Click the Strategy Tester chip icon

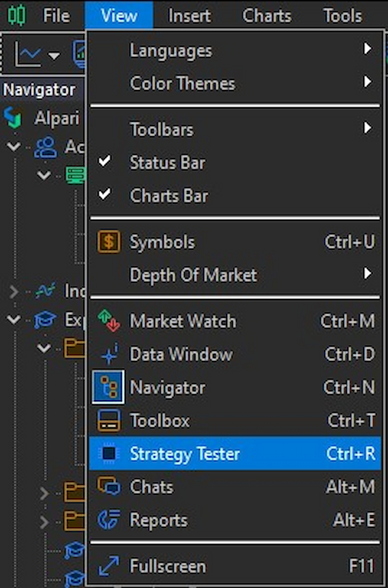pyautogui.click(x=109, y=454)
